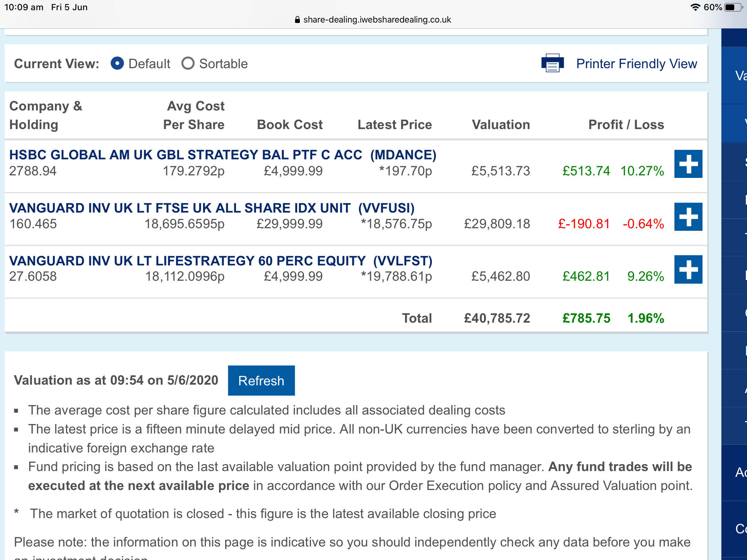This screenshot has width=747, height=560.
Task: Tap the 10:09 am clock in status bar
Action: [x=24, y=7]
